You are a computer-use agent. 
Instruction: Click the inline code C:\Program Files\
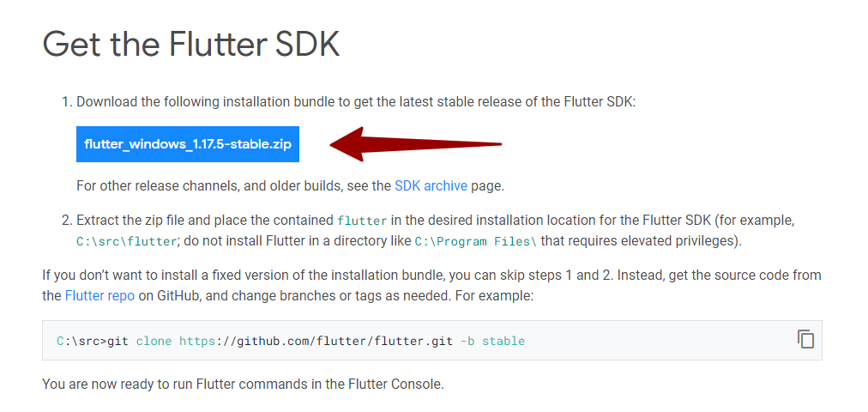click(475, 242)
